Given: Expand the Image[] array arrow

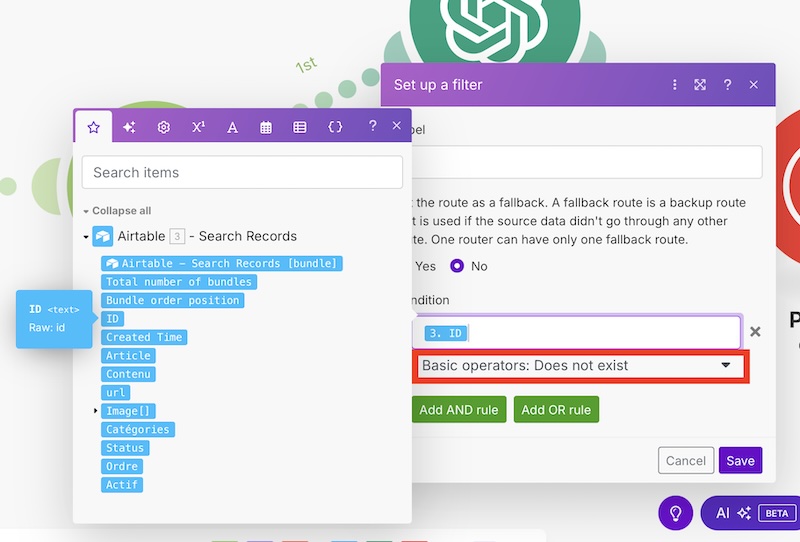Looking at the screenshot, I should coord(95,410).
